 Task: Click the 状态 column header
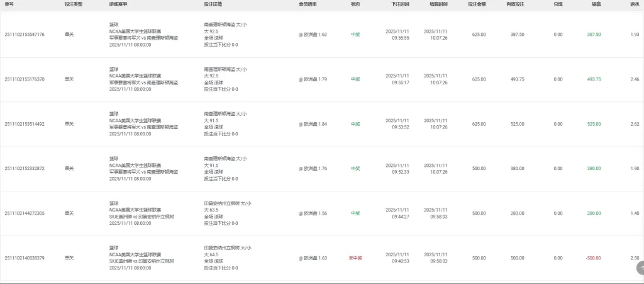tap(355, 4)
